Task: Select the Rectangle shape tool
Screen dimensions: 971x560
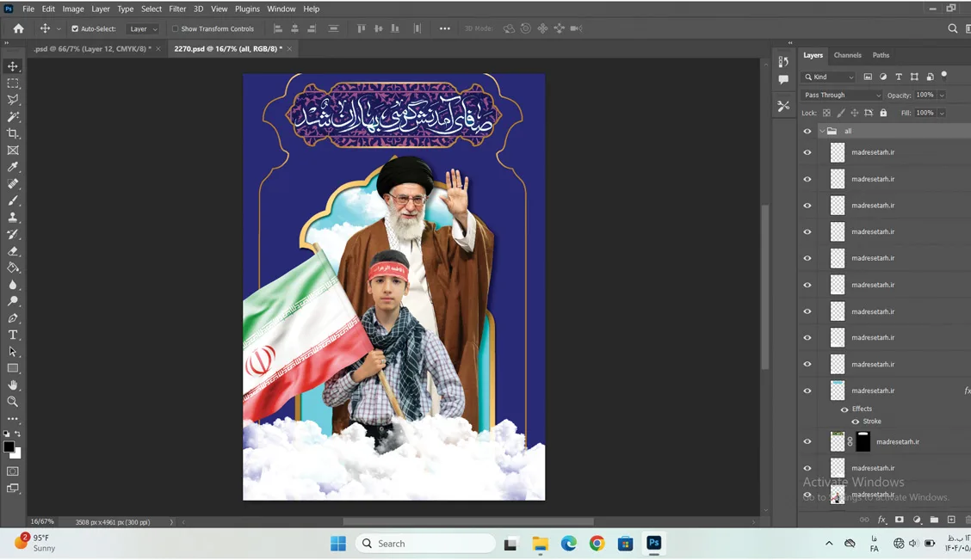Action: point(12,368)
